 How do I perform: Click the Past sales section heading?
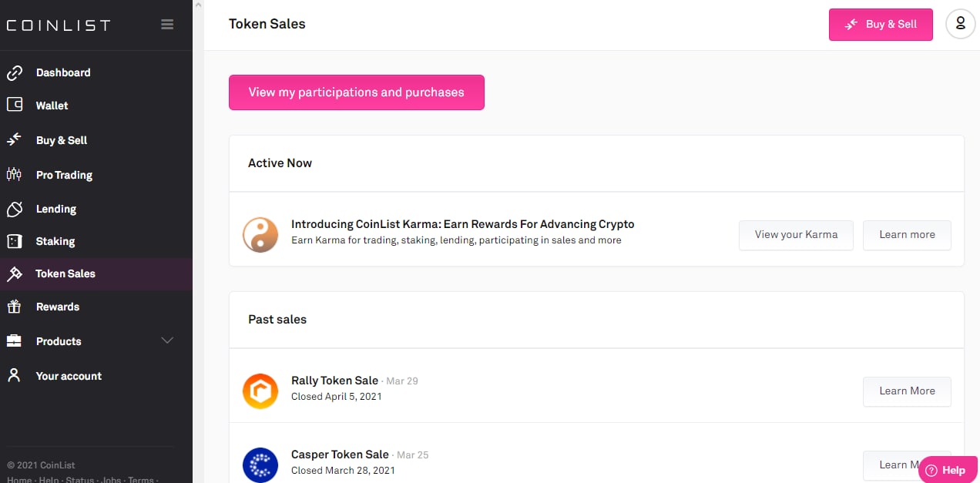pyautogui.click(x=277, y=320)
